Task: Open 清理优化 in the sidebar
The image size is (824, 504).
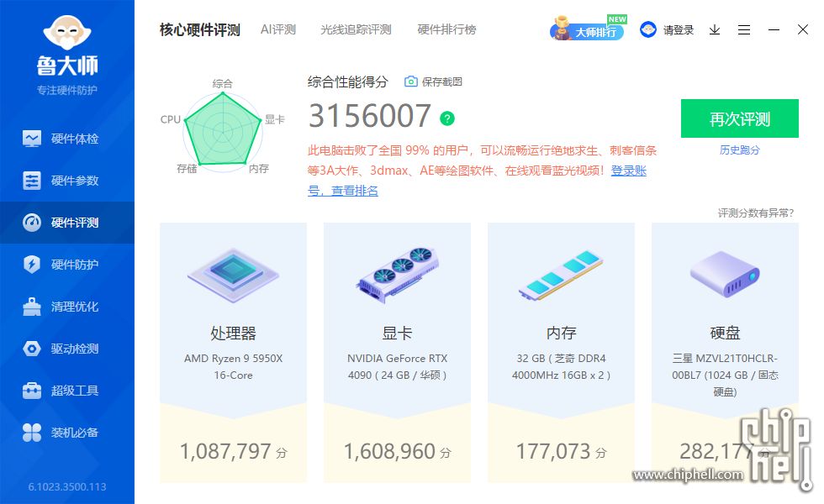Action: 67,307
